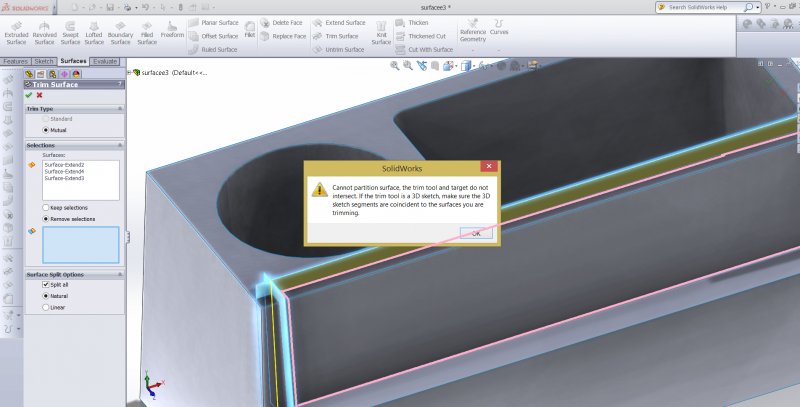Select the Revolved Surface tool
This screenshot has height=407, width=800.
click(44, 32)
